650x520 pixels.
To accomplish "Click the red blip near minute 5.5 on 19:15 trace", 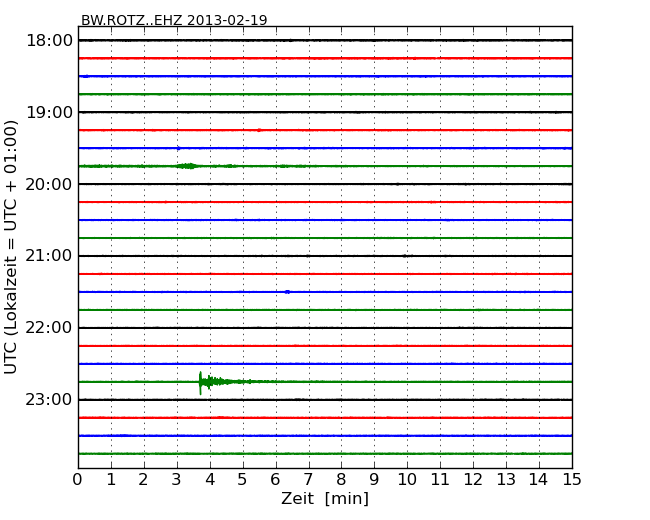I will (x=259, y=130).
